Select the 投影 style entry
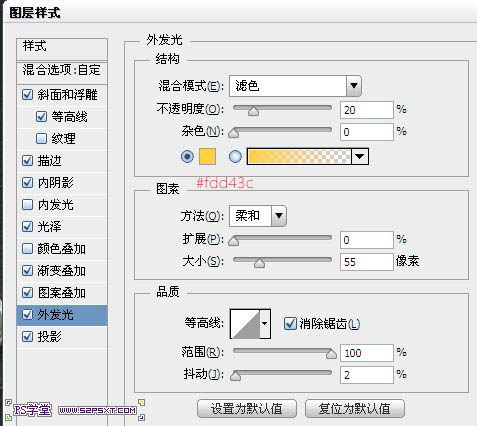 click(62, 337)
